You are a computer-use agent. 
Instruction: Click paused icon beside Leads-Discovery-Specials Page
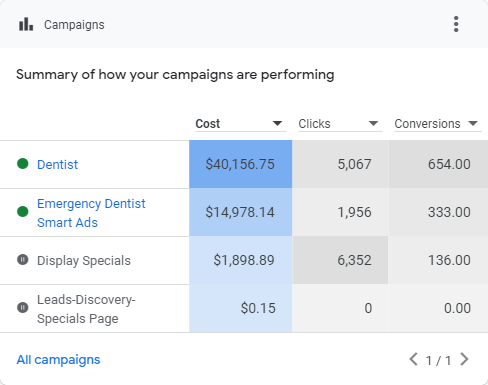[x=23, y=307]
